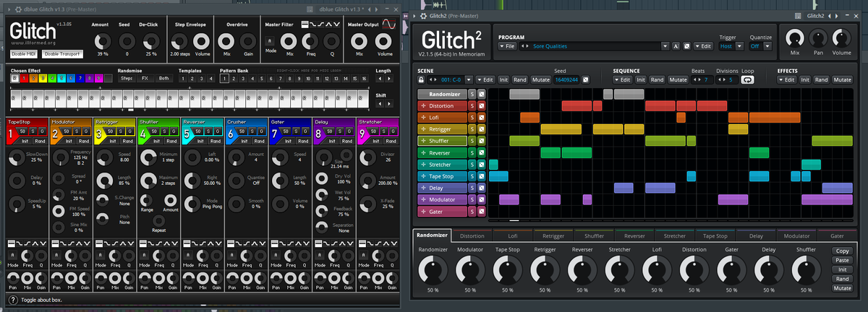
Task: Open the Effects Edit dropdown
Action: (788, 79)
